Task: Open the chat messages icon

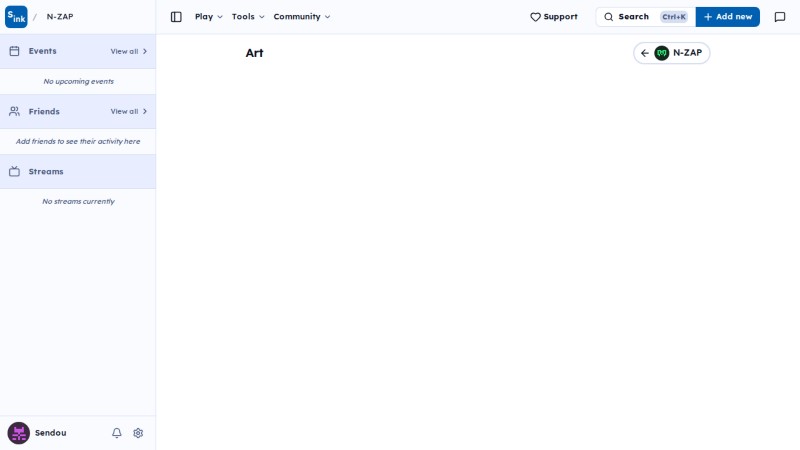Action: point(780,17)
